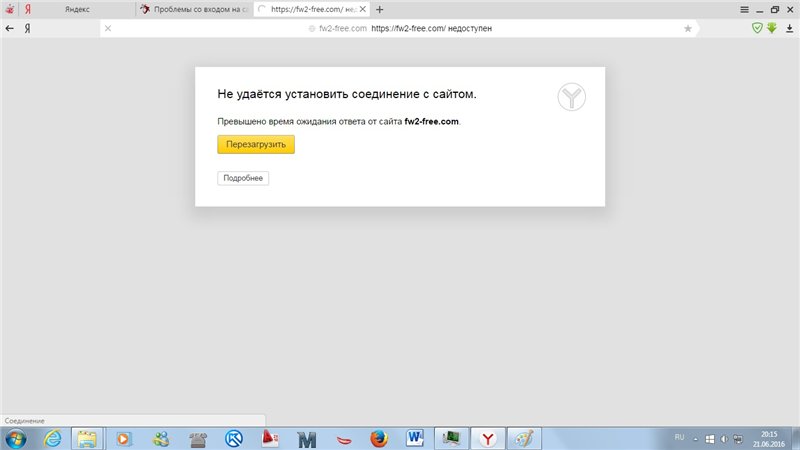The width and height of the screenshot is (800, 450).
Task: Launch the red A application in taskbar
Action: pos(270,439)
